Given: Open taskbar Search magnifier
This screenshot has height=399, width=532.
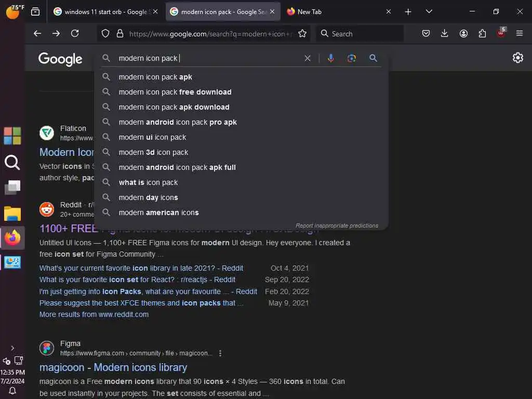Looking at the screenshot, I should click(12, 162).
